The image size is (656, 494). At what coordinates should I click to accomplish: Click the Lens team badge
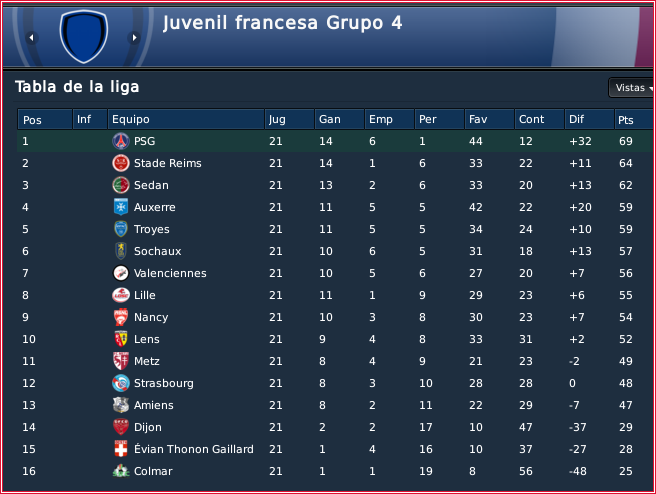tap(120, 339)
